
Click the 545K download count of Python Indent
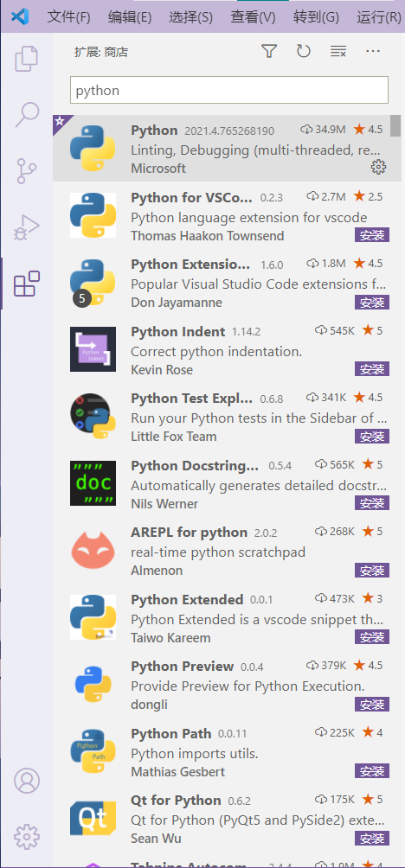pos(335,330)
